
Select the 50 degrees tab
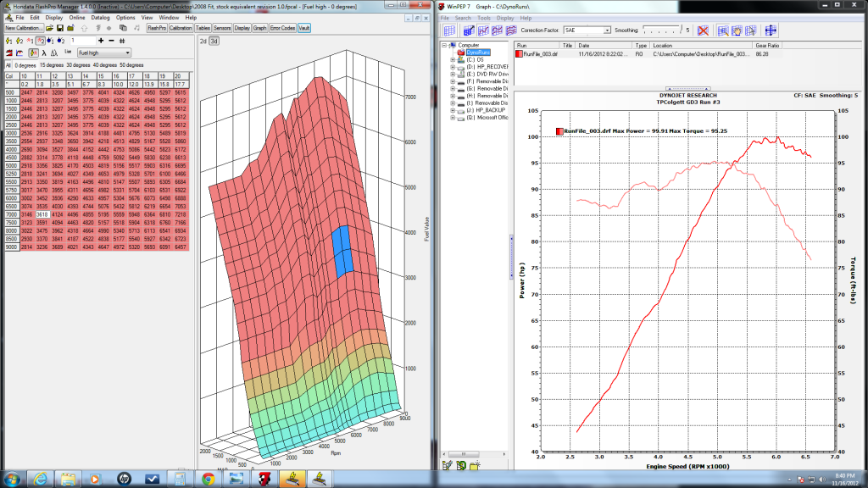[131, 65]
